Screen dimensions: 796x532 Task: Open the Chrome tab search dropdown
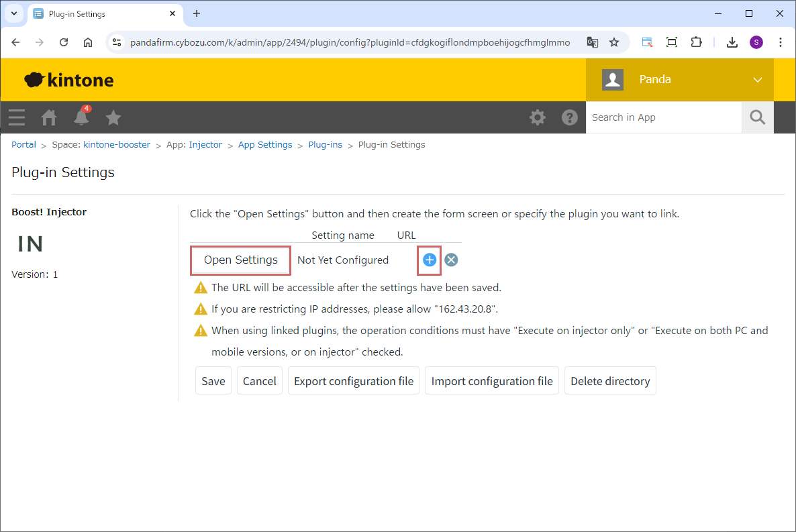[x=13, y=13]
